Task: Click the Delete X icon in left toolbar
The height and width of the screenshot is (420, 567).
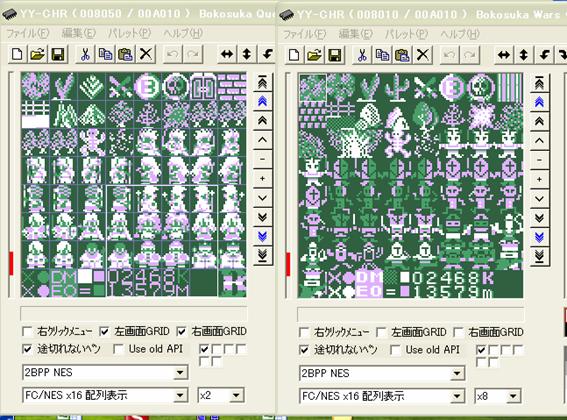Action: pos(146,55)
